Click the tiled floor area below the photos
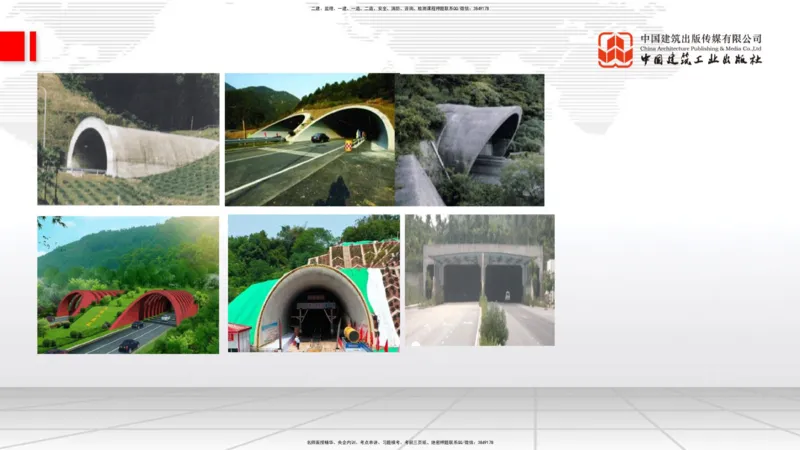This screenshot has height=450, width=800. pyautogui.click(x=400, y=410)
